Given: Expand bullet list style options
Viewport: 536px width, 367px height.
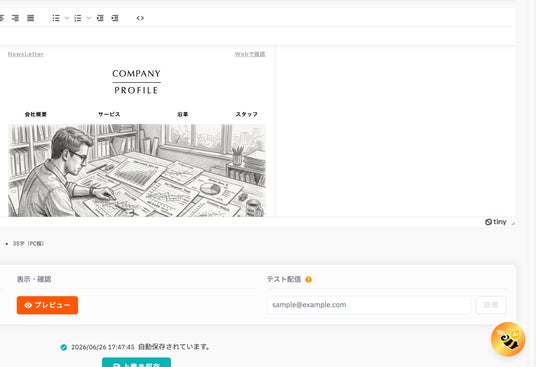Looking at the screenshot, I should click(x=67, y=18).
